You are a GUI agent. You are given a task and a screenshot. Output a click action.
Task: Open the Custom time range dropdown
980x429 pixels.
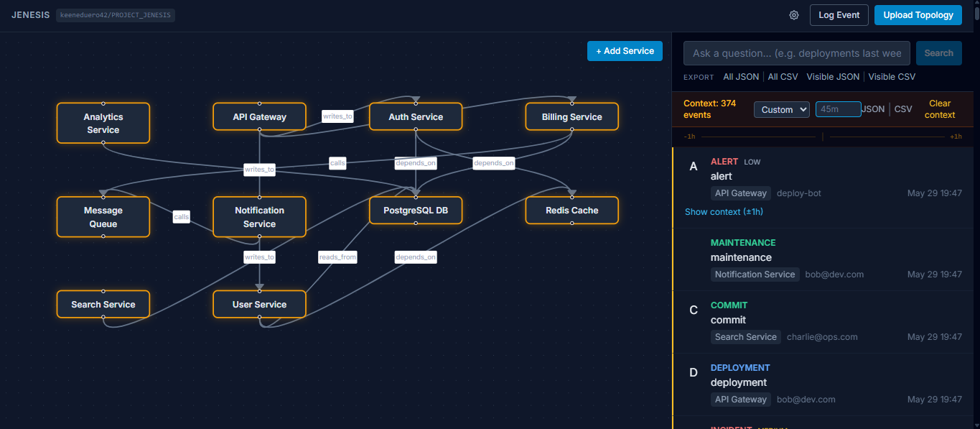[782, 109]
